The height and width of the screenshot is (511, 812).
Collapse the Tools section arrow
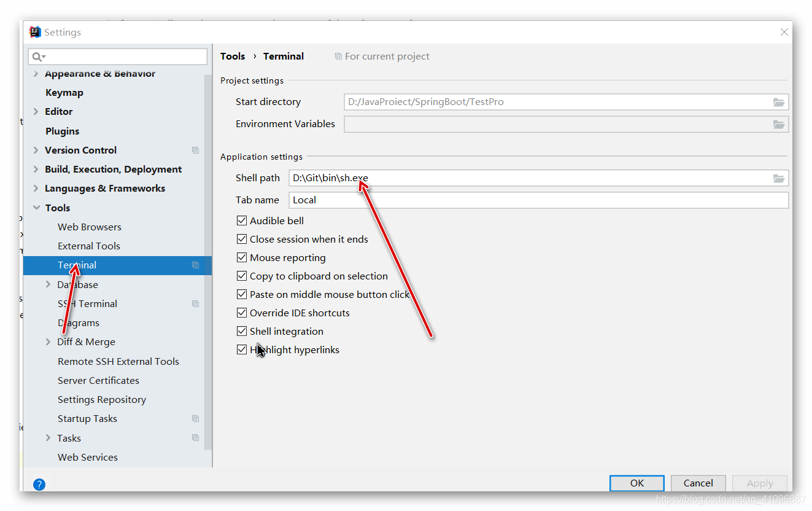(x=36, y=208)
